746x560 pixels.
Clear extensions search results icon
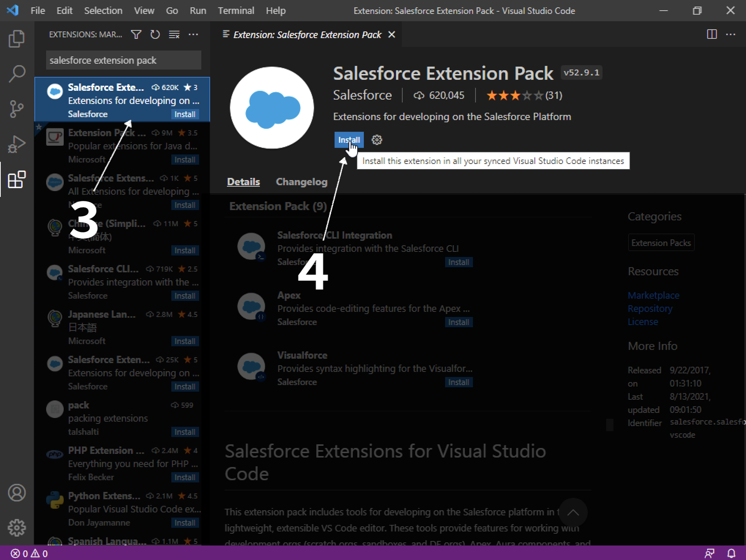pos(174,34)
